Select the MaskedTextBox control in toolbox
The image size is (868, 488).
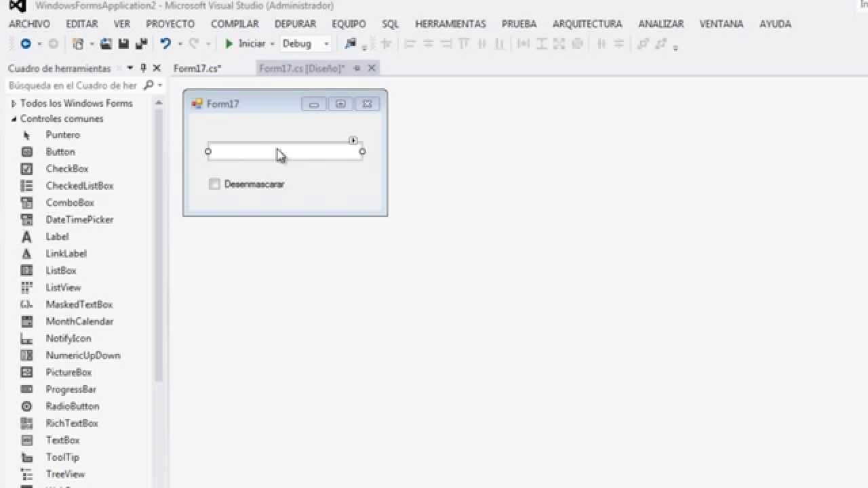tap(79, 304)
